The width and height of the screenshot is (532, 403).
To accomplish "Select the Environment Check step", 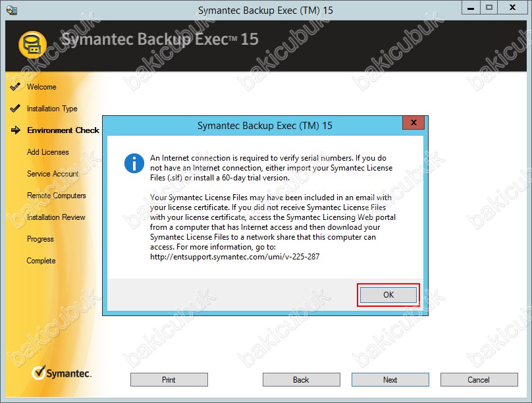I will [63, 130].
